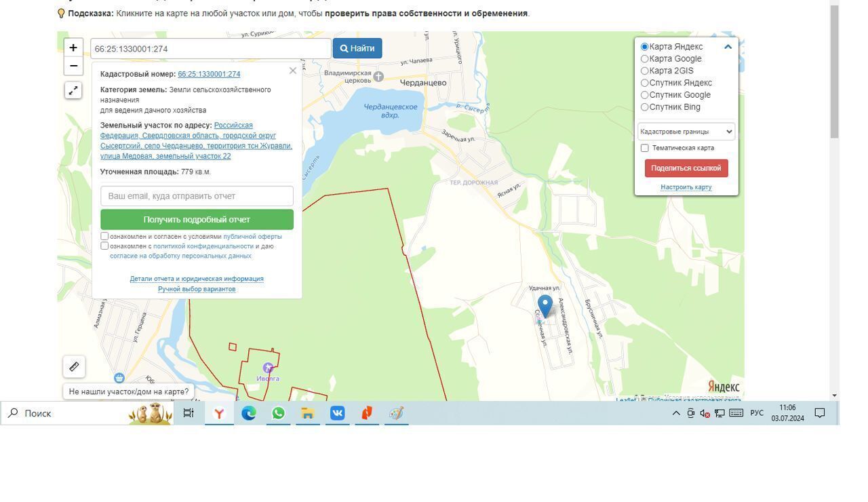Click Поделиться ссылкой button

[686, 168]
